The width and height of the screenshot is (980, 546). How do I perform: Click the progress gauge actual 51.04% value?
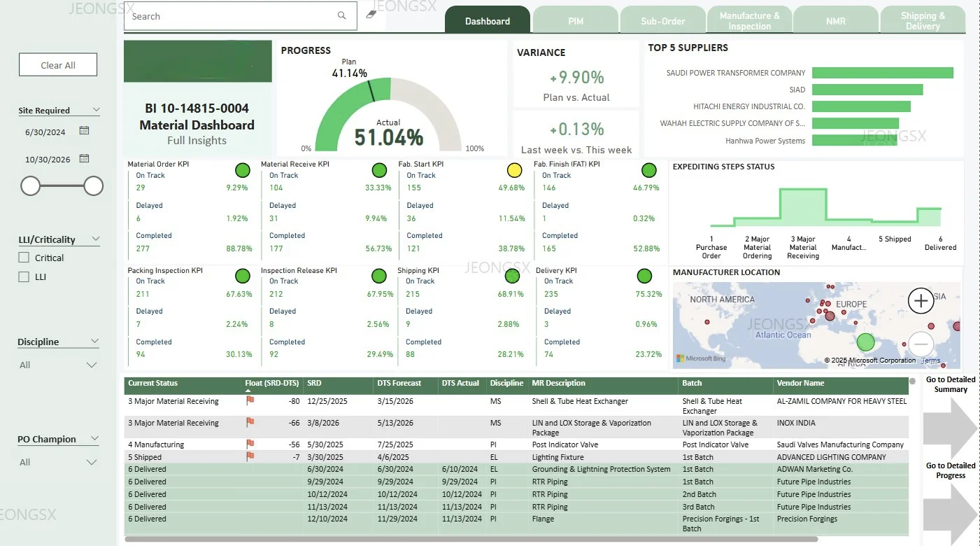(388, 136)
